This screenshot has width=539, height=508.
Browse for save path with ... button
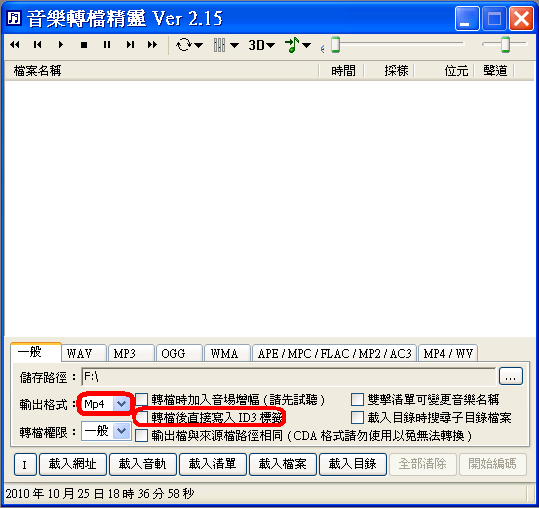pos(511,376)
